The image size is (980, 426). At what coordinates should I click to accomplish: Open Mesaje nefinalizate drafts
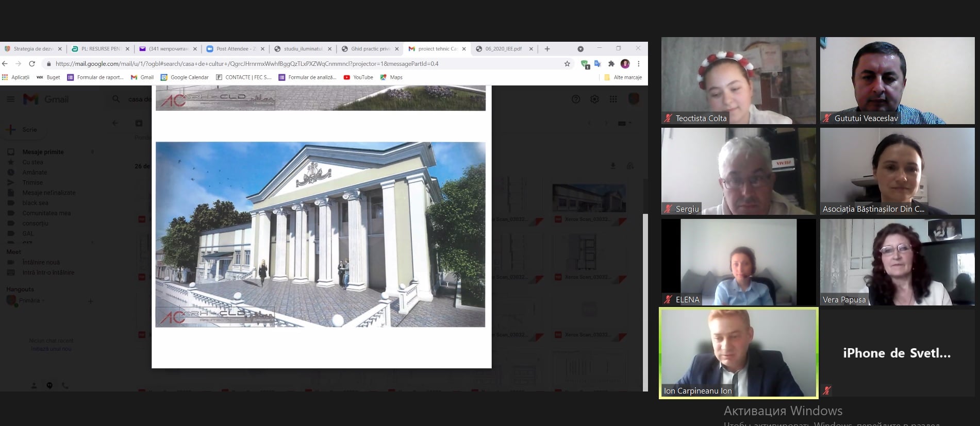pos(48,193)
